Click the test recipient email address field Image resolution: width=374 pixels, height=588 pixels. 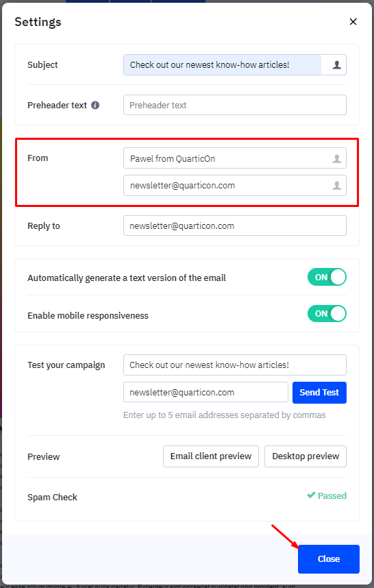pos(205,392)
